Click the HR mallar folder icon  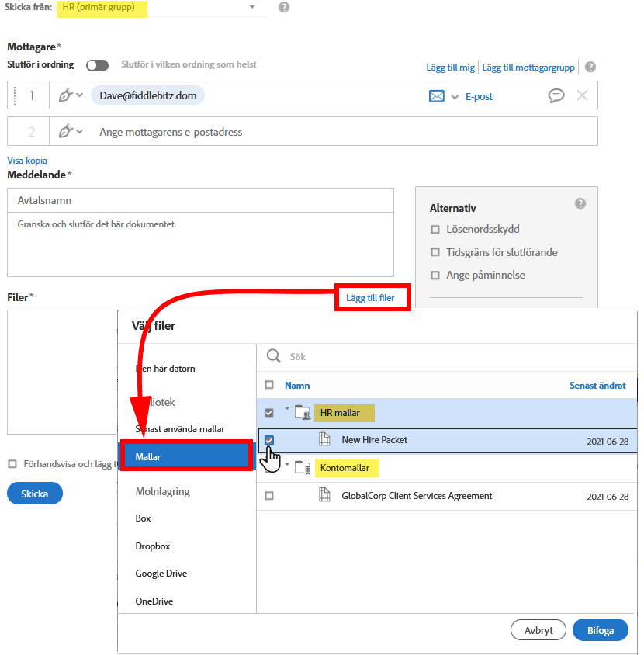tap(302, 413)
